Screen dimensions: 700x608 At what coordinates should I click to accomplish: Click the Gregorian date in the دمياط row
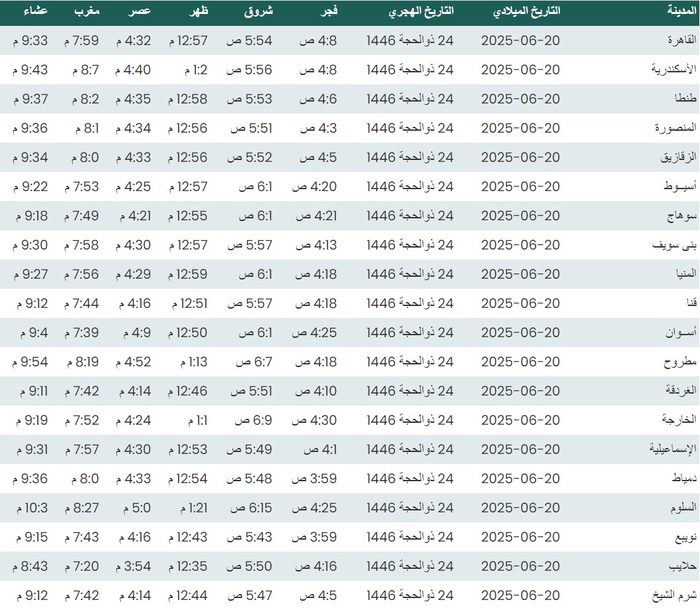coord(520,479)
